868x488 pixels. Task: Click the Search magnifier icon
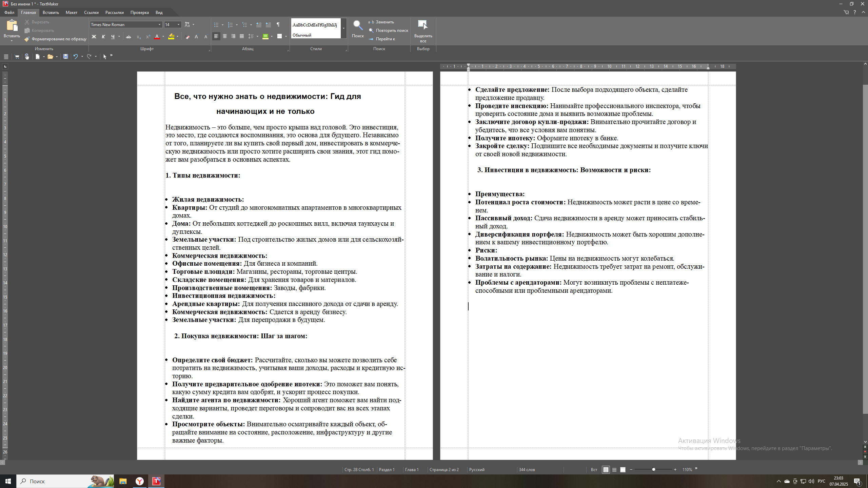[x=357, y=26]
